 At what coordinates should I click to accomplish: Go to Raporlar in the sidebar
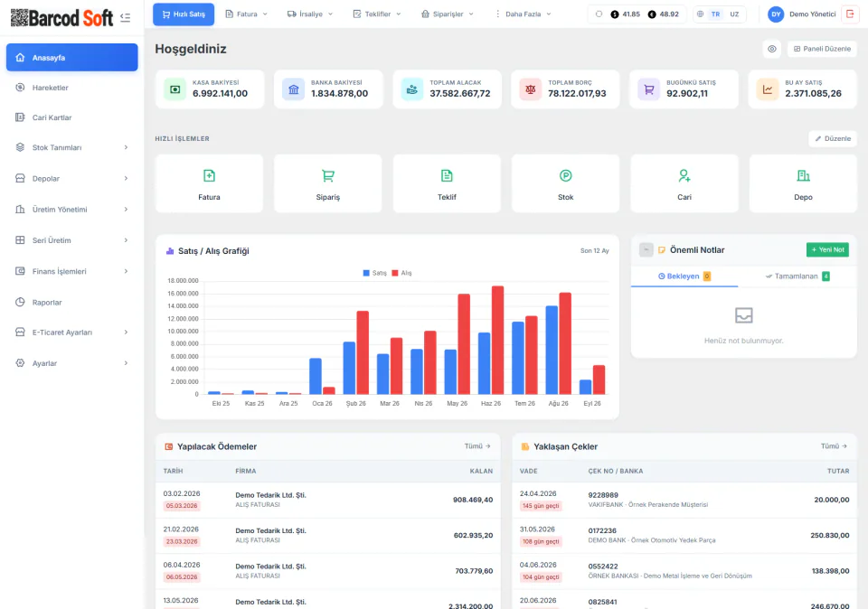point(72,302)
